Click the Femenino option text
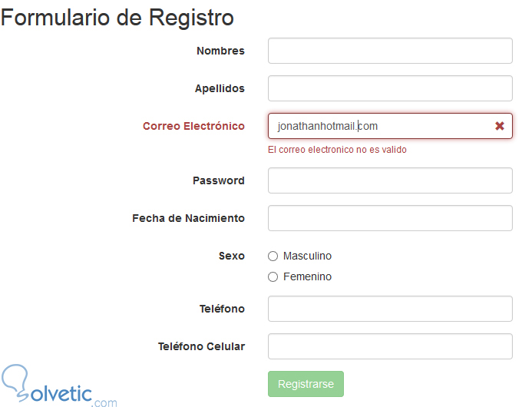 click(x=307, y=276)
